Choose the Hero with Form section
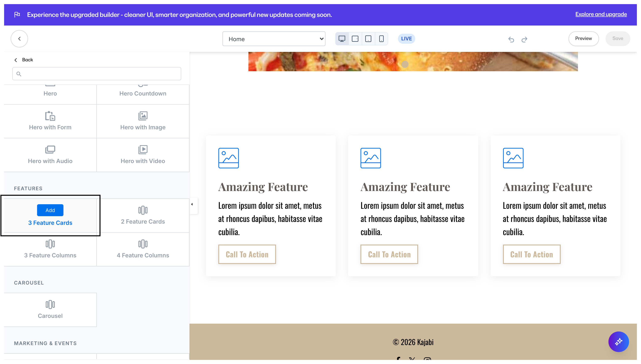This screenshot has width=641, height=364. tap(50, 121)
